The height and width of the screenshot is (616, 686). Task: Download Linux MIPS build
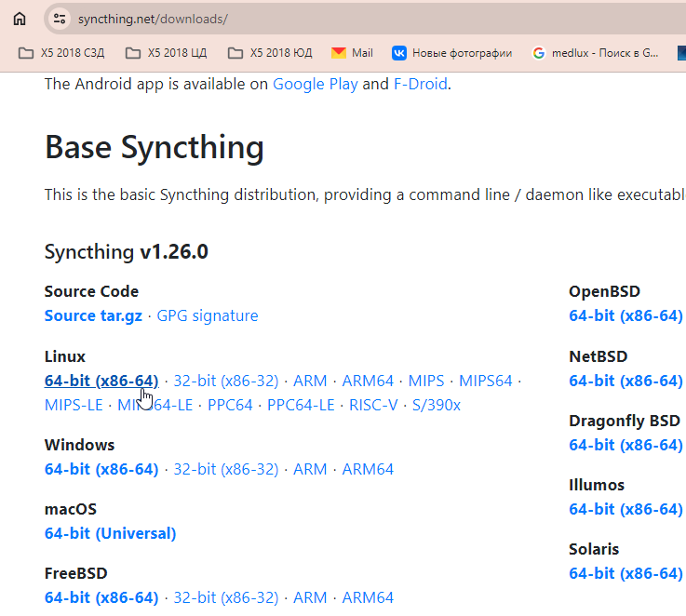pos(426,382)
